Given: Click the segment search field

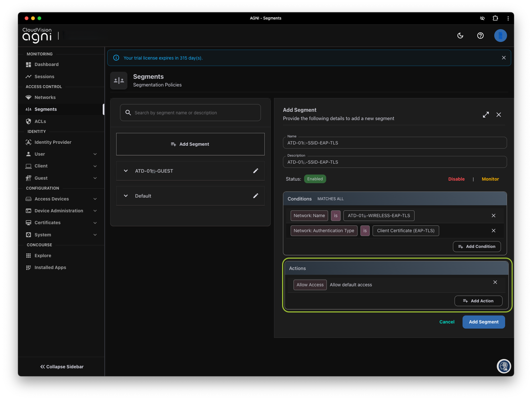Looking at the screenshot, I should [x=190, y=113].
